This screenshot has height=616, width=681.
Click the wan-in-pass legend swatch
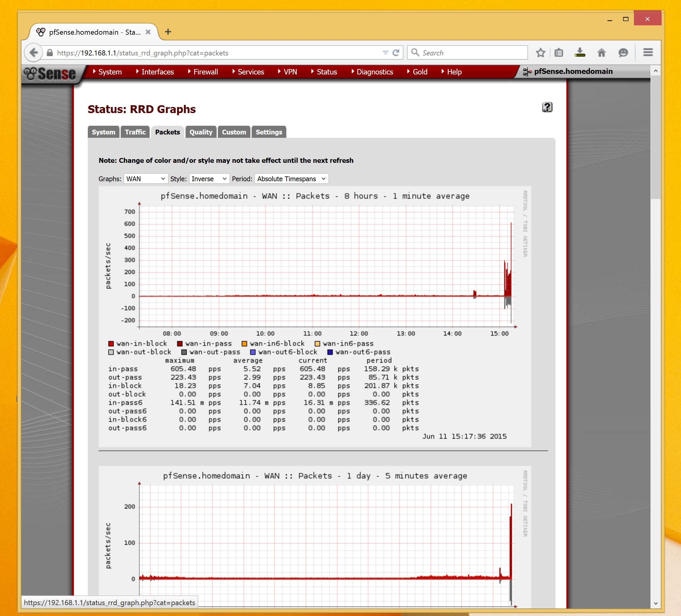(x=180, y=344)
